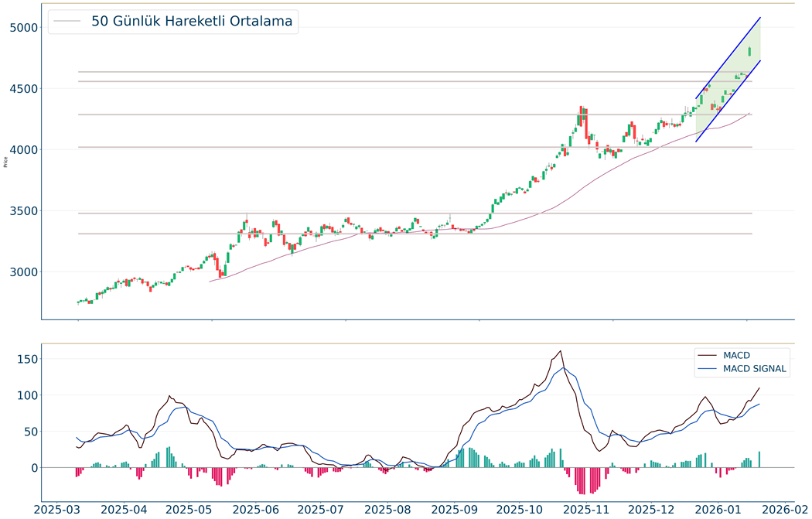
Task: Select the MACD legend entry
Action: coord(736,355)
